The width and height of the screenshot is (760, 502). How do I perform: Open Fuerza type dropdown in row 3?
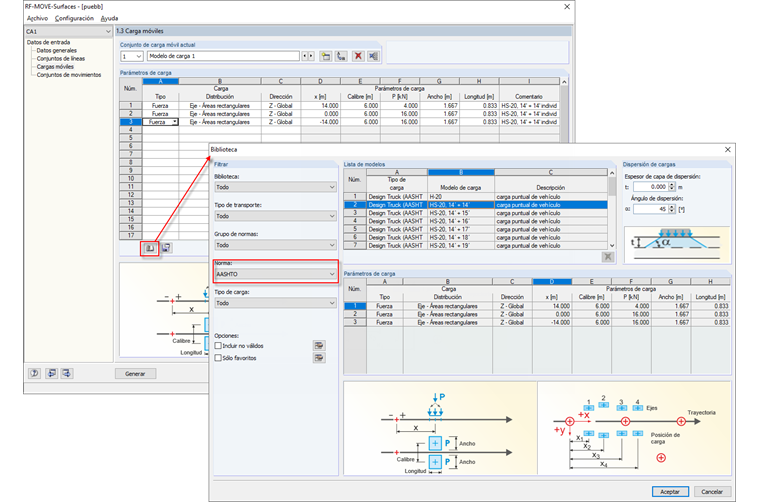175,122
